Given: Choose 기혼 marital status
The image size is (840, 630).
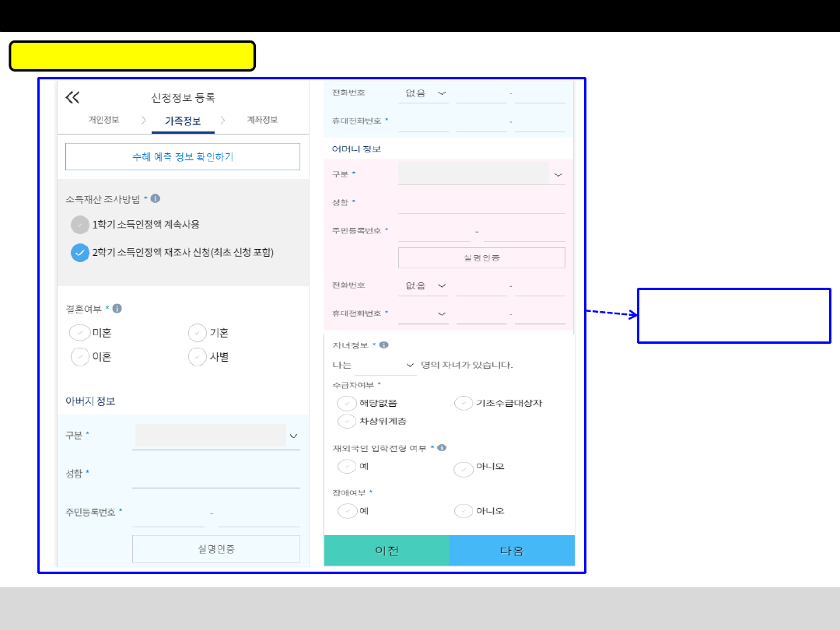Looking at the screenshot, I should click(x=198, y=333).
